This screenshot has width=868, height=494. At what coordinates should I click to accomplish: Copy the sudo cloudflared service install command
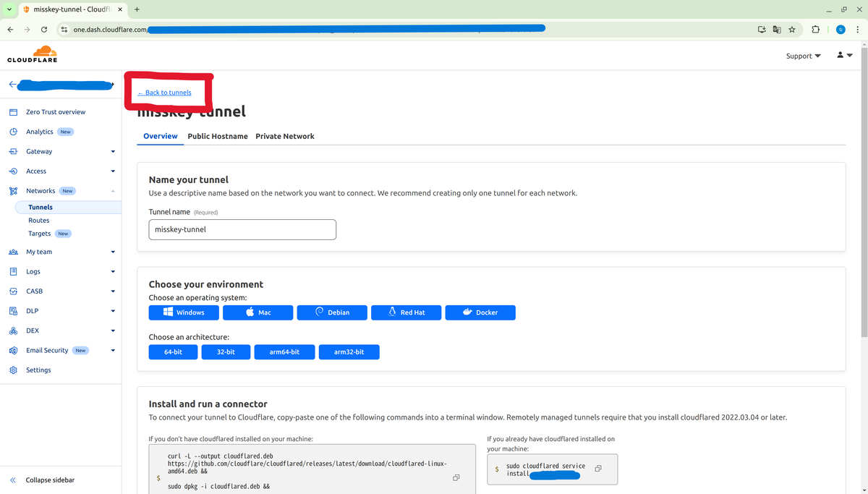[597, 469]
